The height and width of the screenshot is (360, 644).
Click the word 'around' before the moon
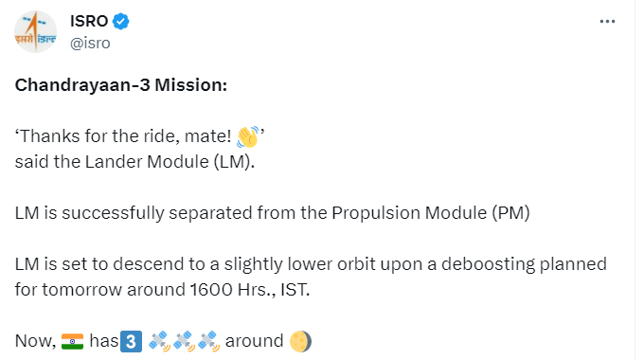(x=254, y=341)
